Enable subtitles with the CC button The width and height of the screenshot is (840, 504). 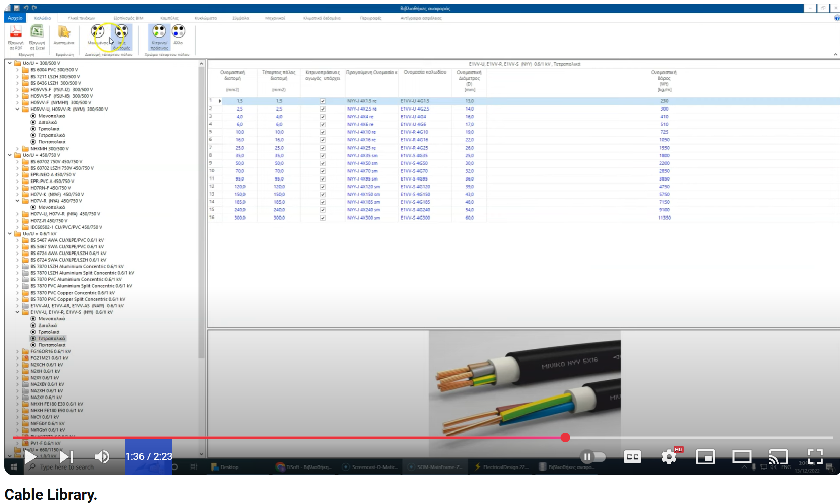click(x=632, y=457)
